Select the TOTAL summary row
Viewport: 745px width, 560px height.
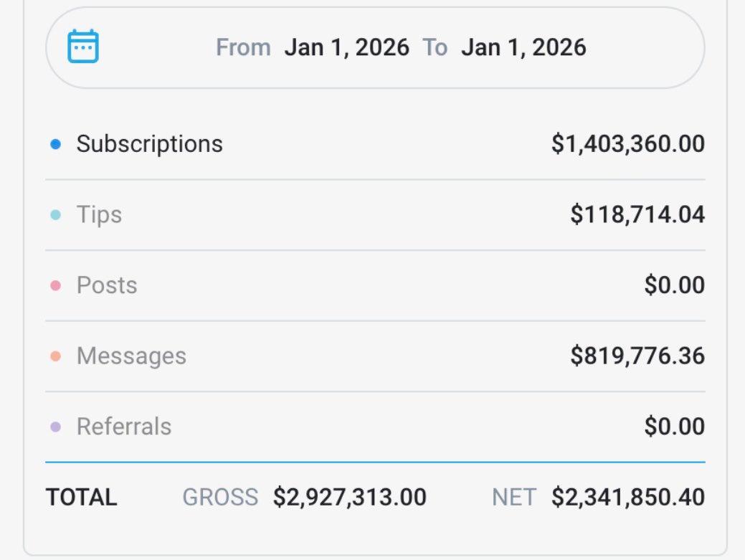tap(81, 496)
